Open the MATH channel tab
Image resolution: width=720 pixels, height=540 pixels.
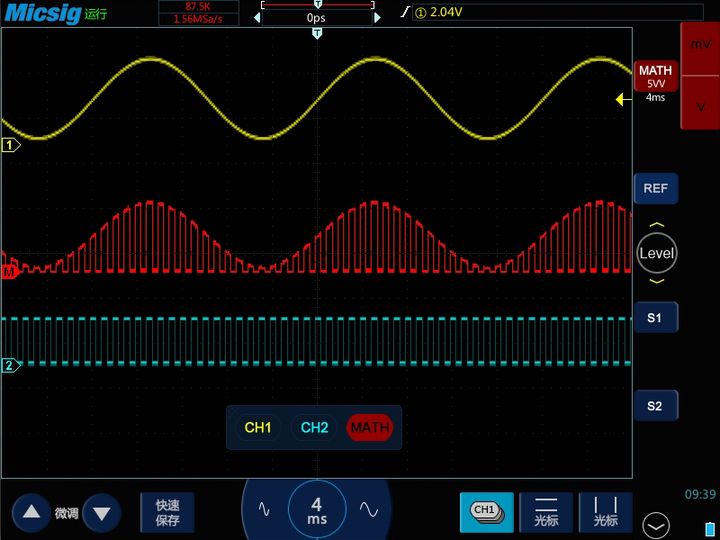coord(656,76)
